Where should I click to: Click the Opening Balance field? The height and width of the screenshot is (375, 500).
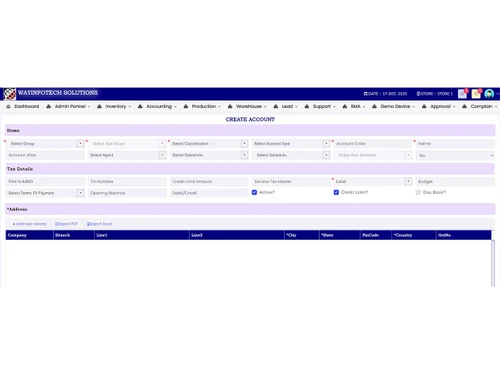click(127, 193)
